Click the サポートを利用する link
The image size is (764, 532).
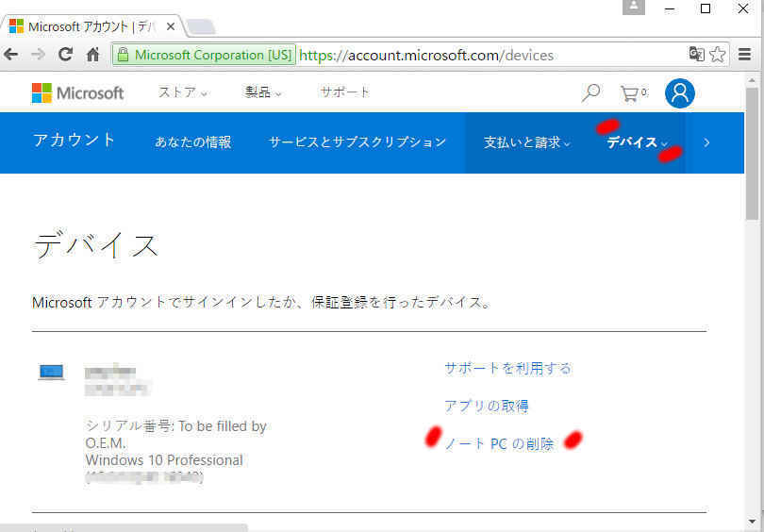click(507, 368)
